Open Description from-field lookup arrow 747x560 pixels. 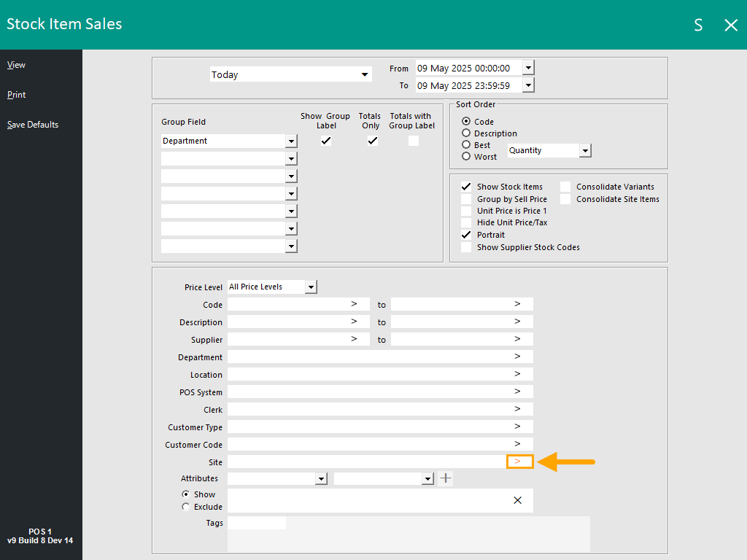click(x=354, y=322)
